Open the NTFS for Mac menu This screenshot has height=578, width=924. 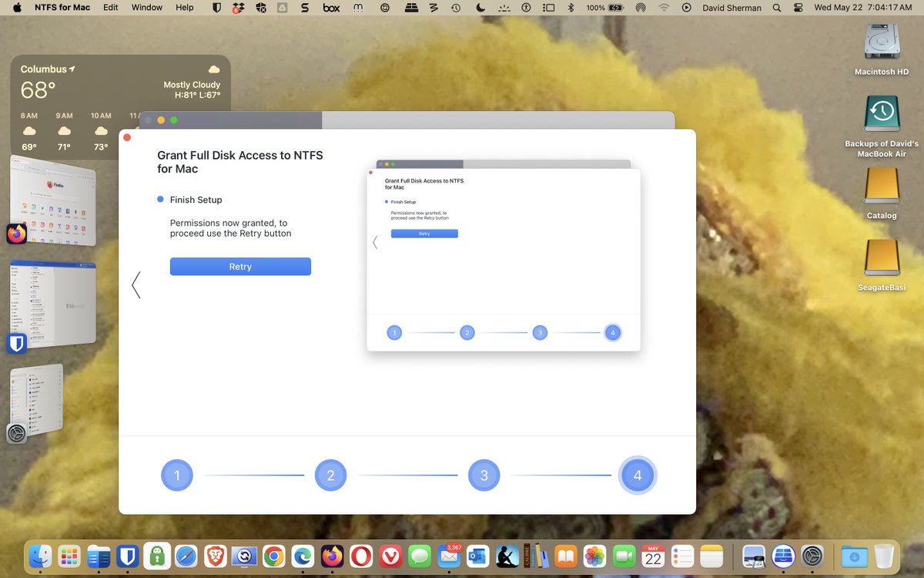62,8
